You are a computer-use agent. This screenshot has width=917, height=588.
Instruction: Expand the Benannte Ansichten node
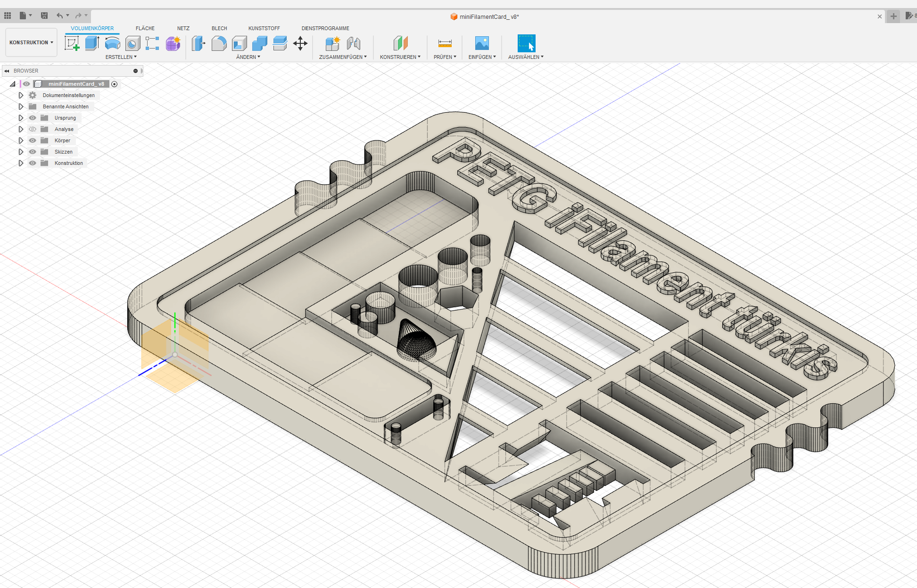[21, 106]
